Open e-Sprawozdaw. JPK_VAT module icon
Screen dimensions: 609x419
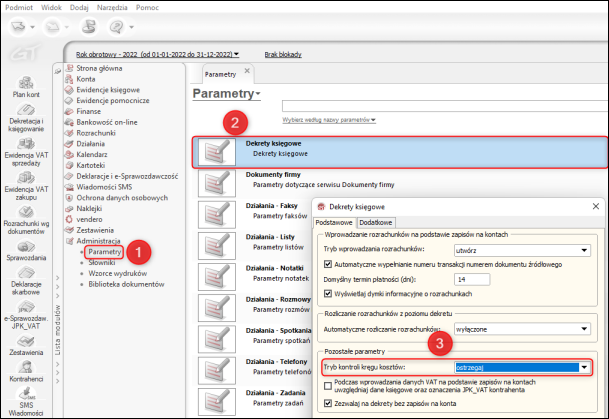point(26,307)
